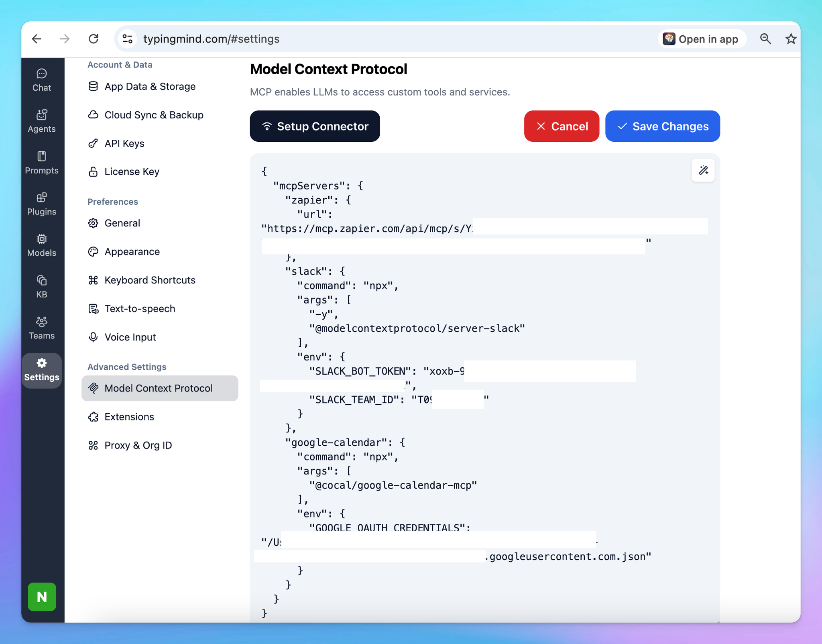Open the Teams section
The width and height of the screenshot is (822, 644).
[x=42, y=328]
